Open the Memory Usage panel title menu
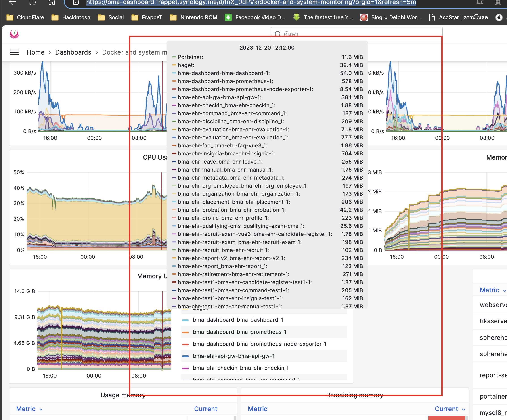Image resolution: width=507 pixels, height=420 pixels. click(x=152, y=276)
